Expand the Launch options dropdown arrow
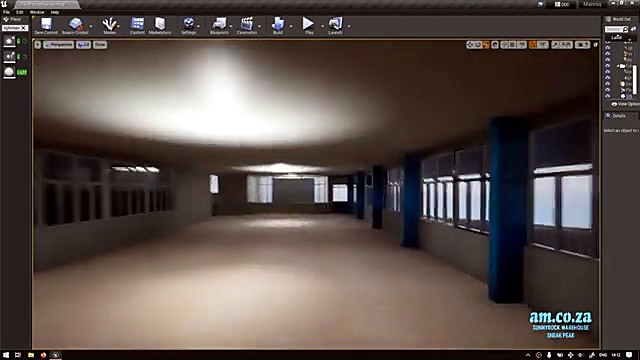Viewport: 640px width, 360px height. [x=349, y=26]
